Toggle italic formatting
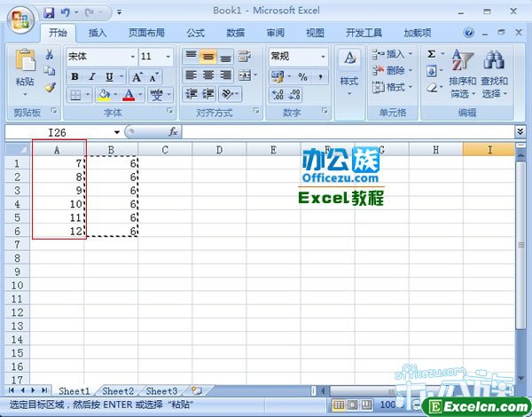This screenshot has width=532, height=417. (x=92, y=76)
